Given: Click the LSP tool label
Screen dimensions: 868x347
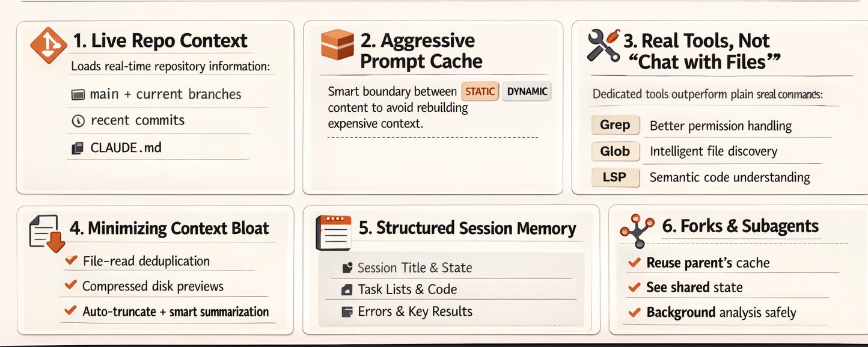Looking at the screenshot, I should 614,177.
